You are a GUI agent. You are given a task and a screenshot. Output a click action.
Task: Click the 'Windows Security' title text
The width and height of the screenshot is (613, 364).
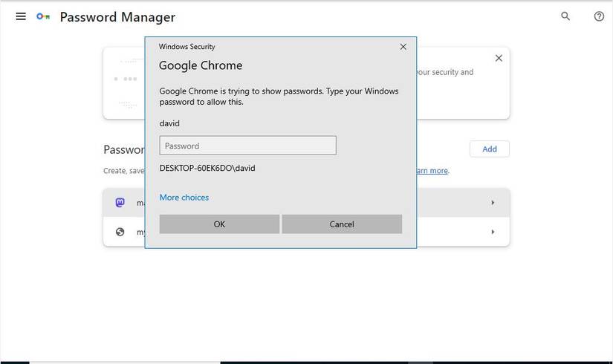(187, 47)
